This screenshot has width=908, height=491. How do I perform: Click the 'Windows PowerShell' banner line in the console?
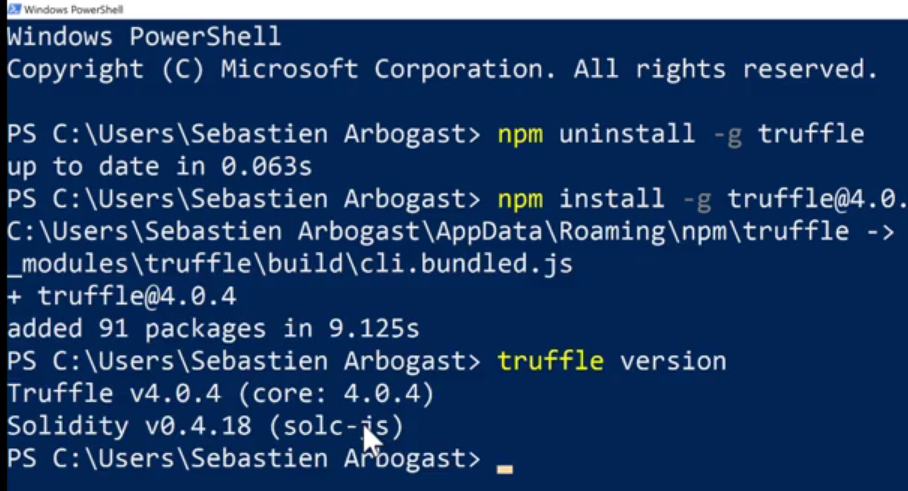(144, 36)
